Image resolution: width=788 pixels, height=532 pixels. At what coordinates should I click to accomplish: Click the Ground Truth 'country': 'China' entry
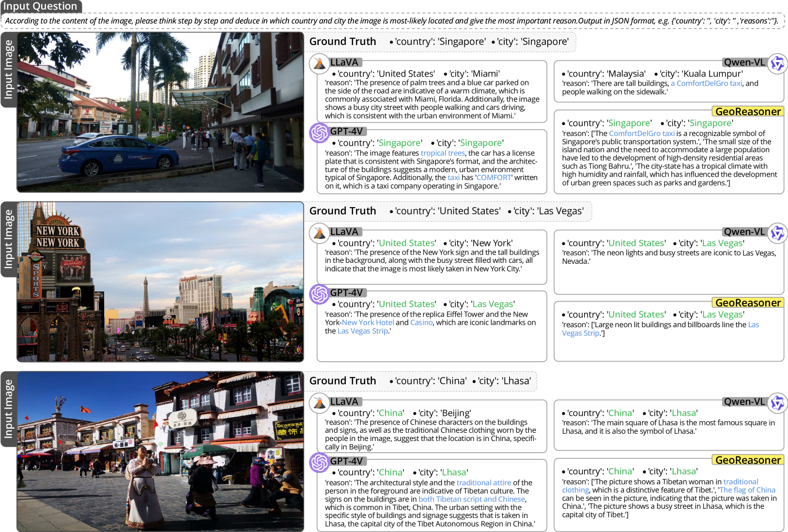428,381
